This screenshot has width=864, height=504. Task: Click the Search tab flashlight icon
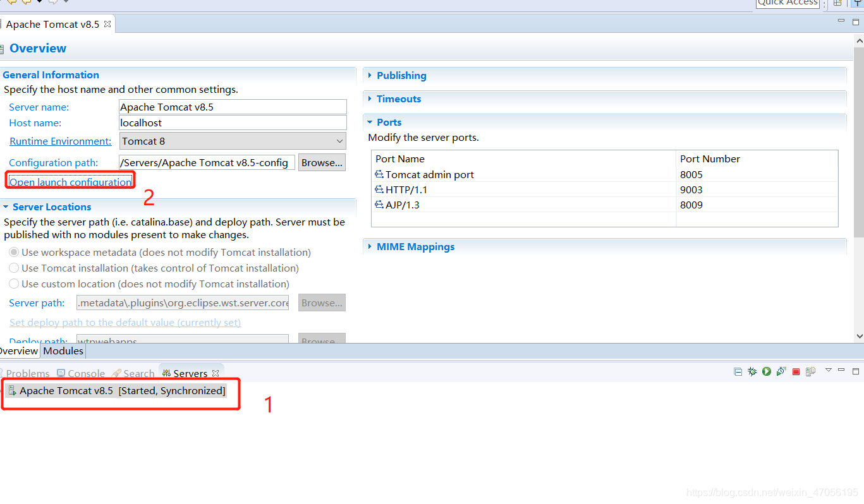tap(116, 373)
